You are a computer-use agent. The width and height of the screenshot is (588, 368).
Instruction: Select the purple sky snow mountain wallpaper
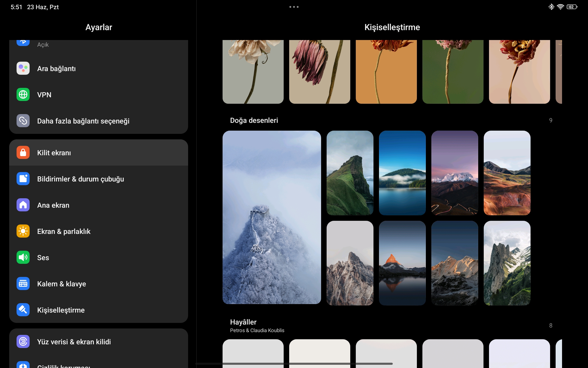coord(455,173)
